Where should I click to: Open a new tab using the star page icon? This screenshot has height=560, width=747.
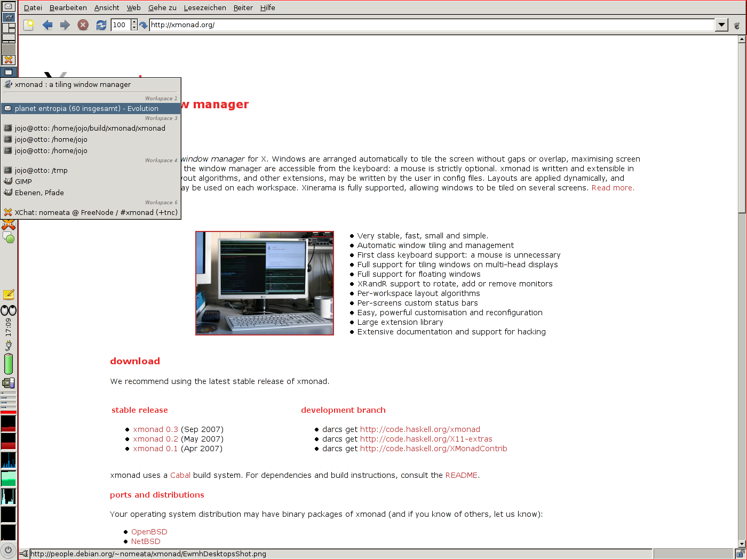coord(29,25)
